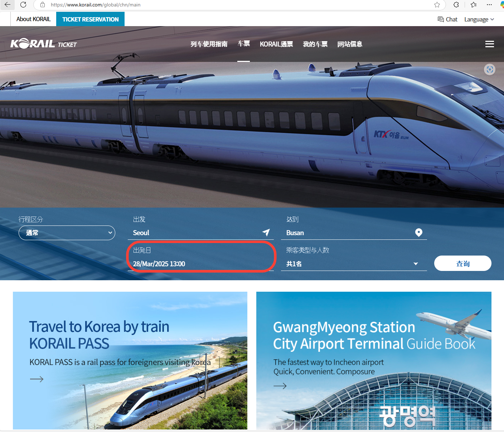Image resolution: width=504 pixels, height=432 pixels.
Task: Open the hamburger menu icon
Action: click(x=489, y=44)
